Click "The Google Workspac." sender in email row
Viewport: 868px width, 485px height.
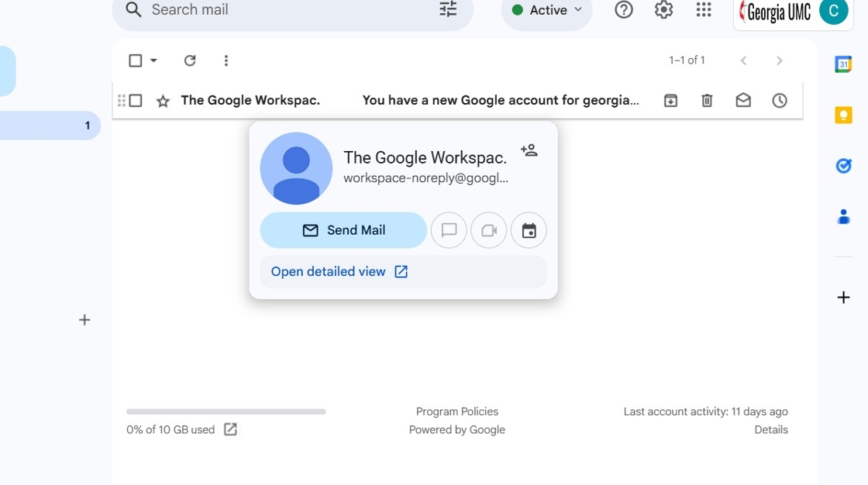[x=250, y=100]
